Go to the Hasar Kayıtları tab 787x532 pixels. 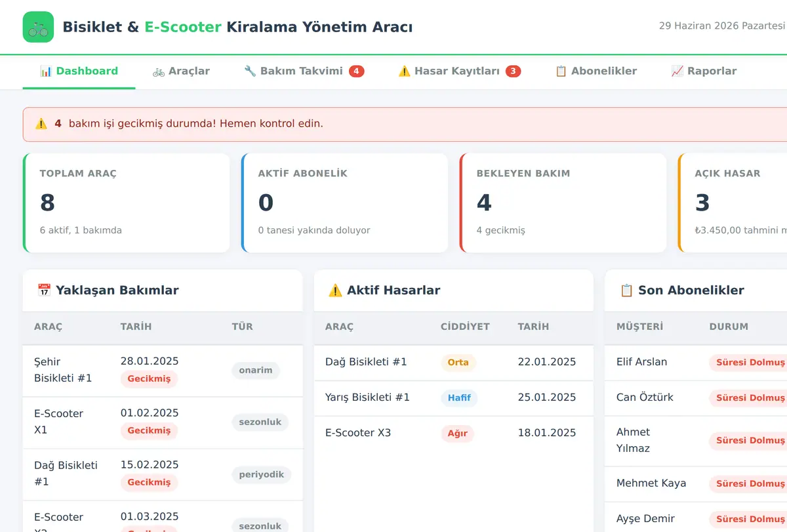(459, 71)
